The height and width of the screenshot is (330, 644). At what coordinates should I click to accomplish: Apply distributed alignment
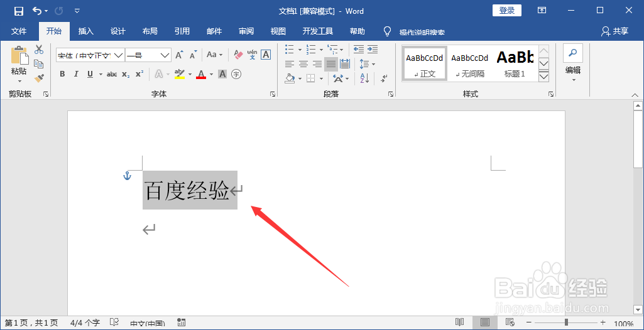[345, 64]
